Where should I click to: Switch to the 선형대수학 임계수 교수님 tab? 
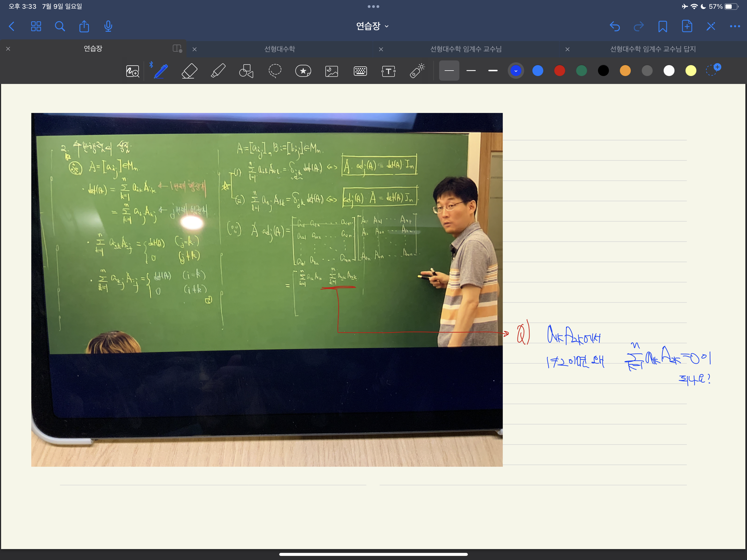click(466, 49)
